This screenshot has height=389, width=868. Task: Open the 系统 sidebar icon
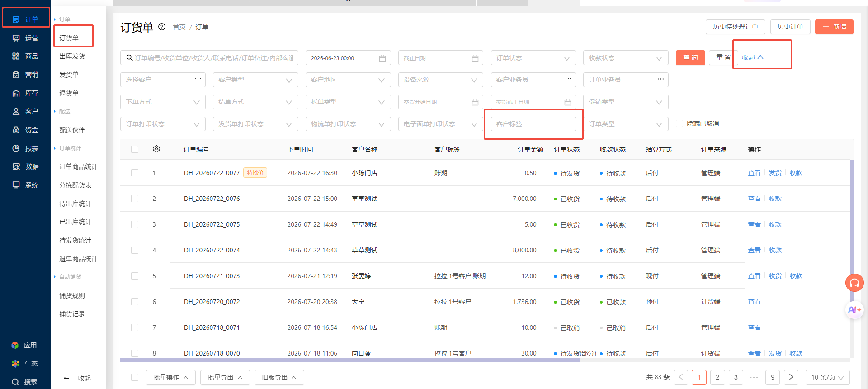[x=16, y=185]
